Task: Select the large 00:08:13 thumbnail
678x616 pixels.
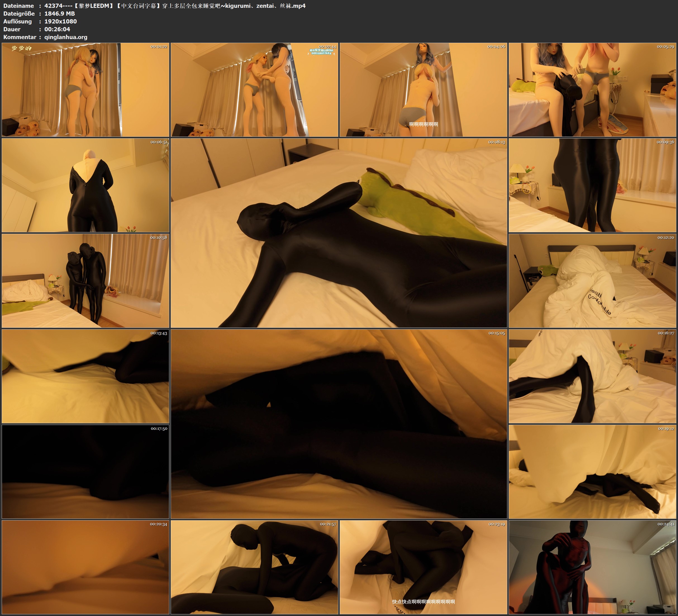Action: (x=339, y=233)
